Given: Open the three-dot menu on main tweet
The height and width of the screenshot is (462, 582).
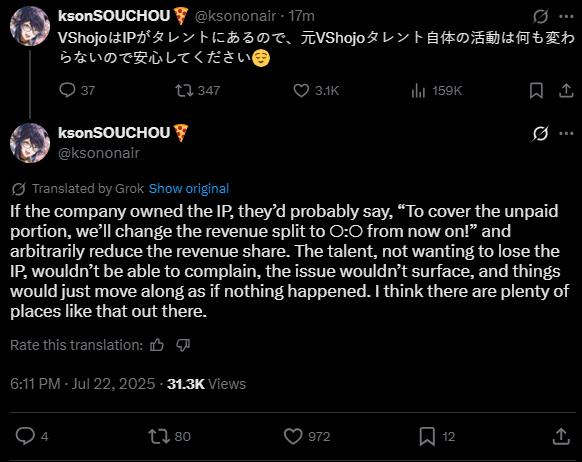Looking at the screenshot, I should [566, 133].
